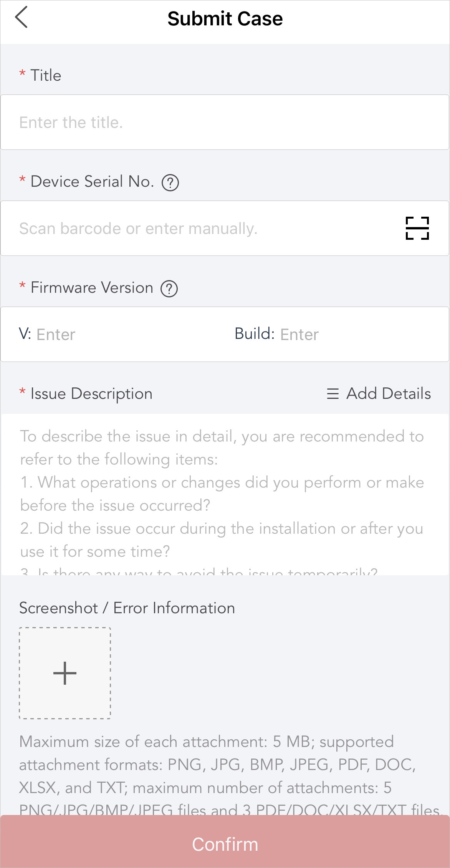This screenshot has height=868, width=450.
Task: Show Firmware Version help icon
Action: pyautogui.click(x=169, y=289)
